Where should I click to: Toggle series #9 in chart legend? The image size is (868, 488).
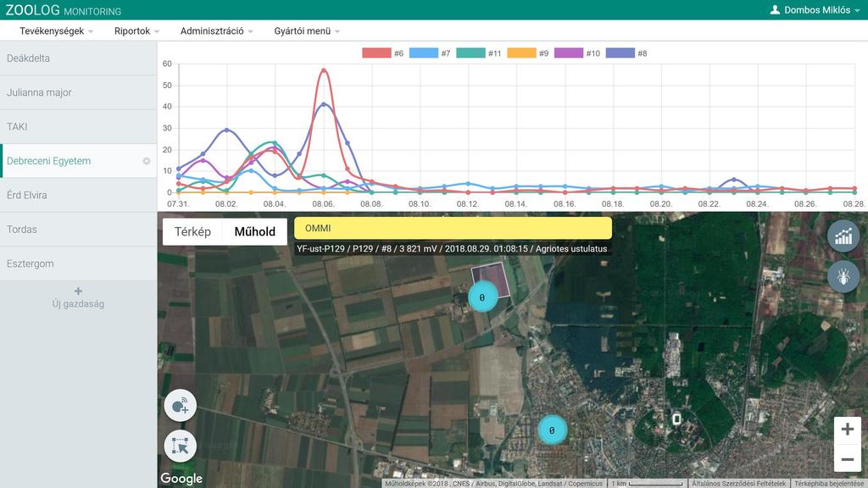(527, 53)
